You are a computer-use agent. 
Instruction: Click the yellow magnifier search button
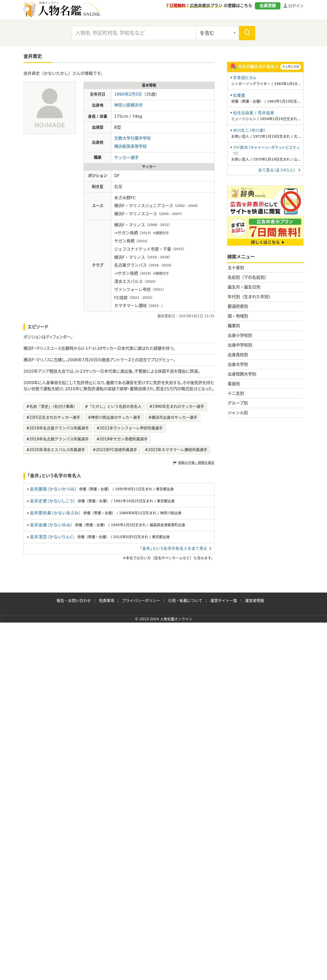click(247, 33)
